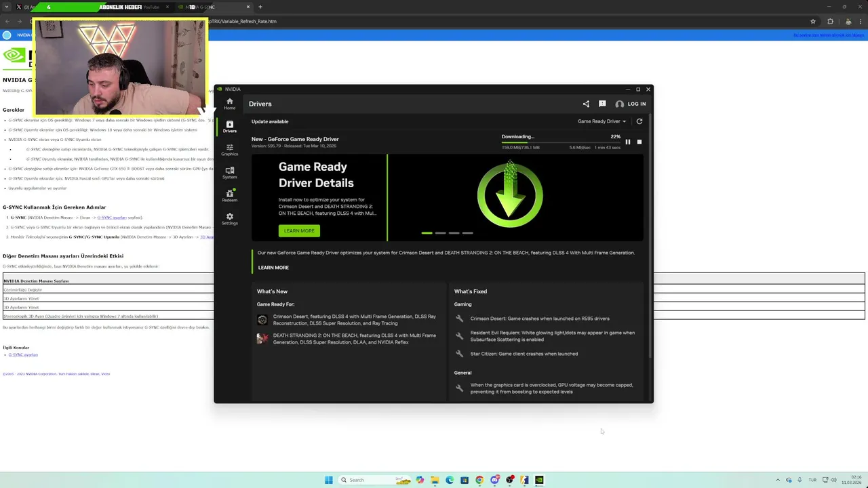Image resolution: width=868 pixels, height=488 pixels.
Task: Open browser tab search chevron
Action: (x=7, y=7)
